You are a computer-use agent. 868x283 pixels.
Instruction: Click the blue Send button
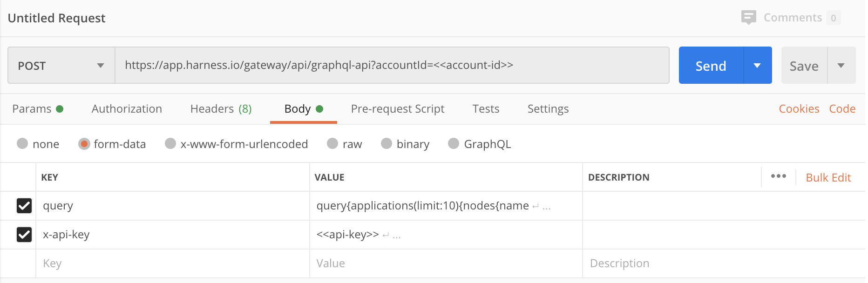(711, 65)
